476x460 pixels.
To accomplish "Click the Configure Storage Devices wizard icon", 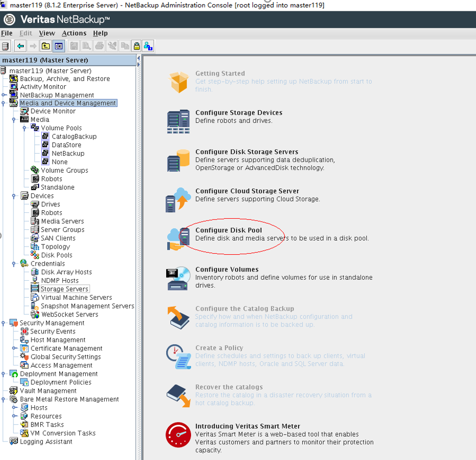I will [178, 121].
